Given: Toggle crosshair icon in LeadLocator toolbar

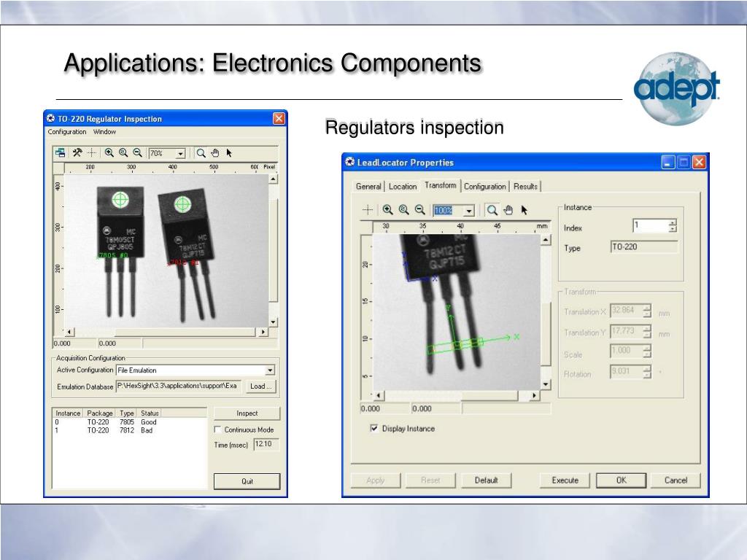Looking at the screenshot, I should [x=368, y=210].
